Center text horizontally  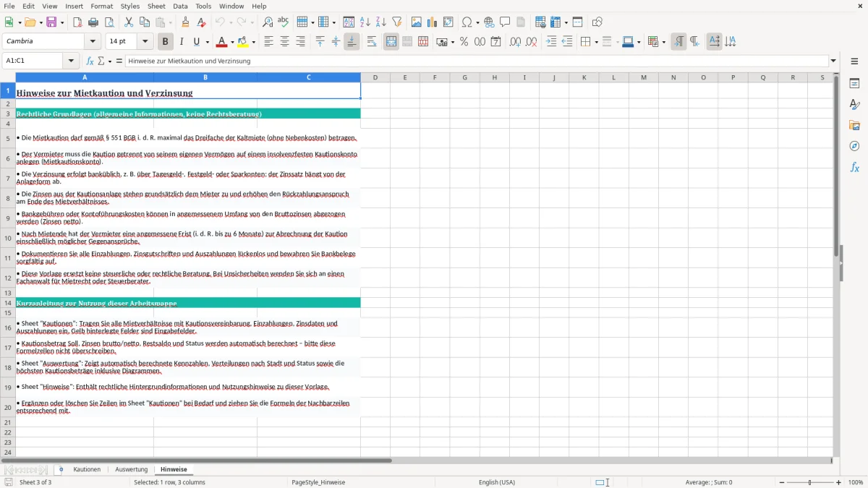coord(285,42)
